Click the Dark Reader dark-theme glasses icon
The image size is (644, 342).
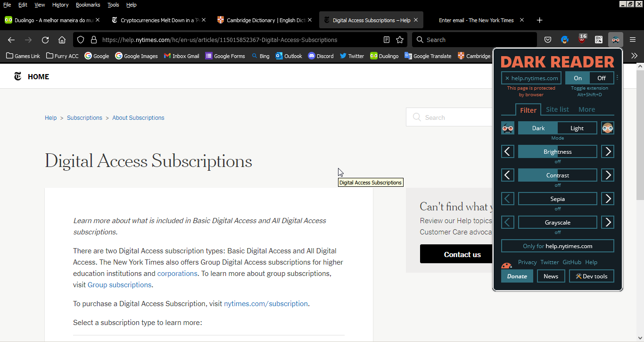508,128
